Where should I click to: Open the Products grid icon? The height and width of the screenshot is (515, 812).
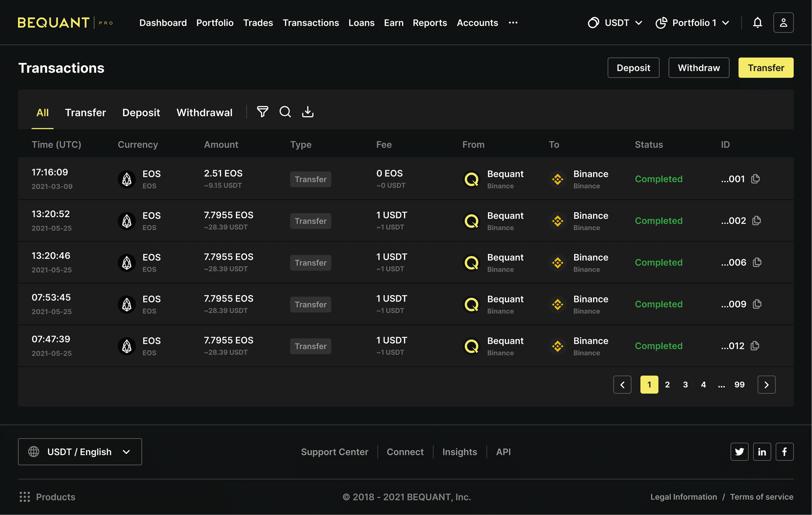point(25,497)
